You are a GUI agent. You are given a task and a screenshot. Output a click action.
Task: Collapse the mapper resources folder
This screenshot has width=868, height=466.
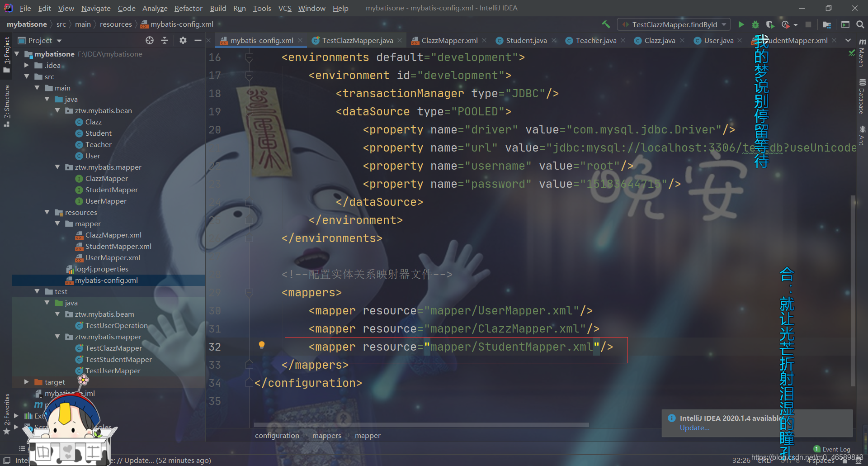click(57, 223)
